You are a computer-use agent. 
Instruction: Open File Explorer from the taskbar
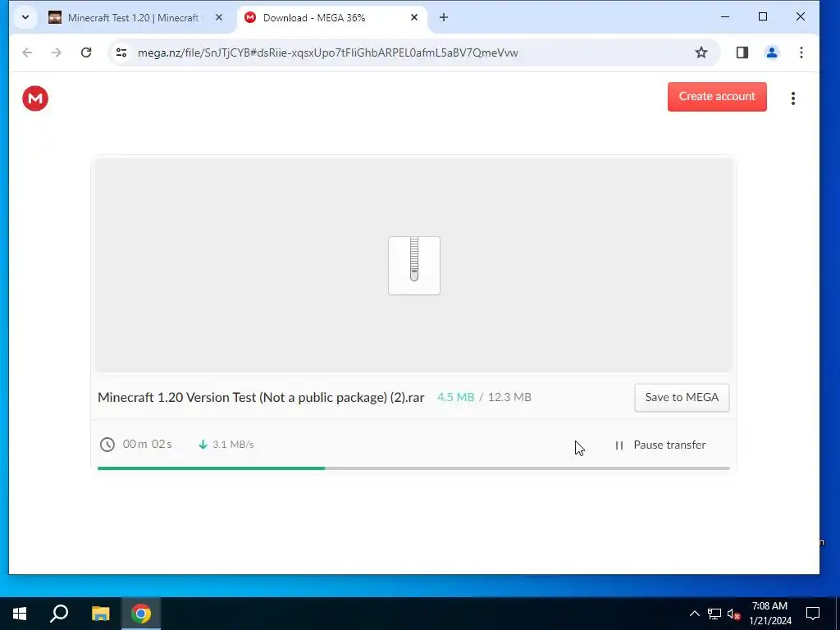tap(100, 614)
